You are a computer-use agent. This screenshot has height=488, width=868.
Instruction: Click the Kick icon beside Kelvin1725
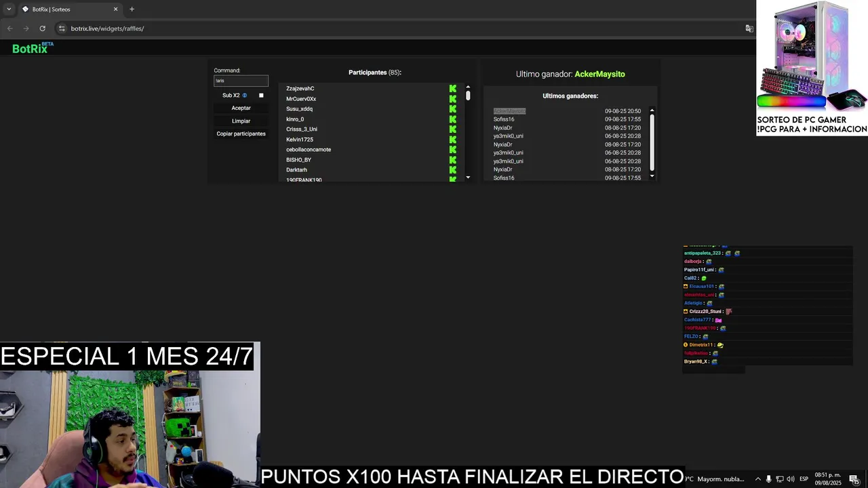tap(452, 140)
